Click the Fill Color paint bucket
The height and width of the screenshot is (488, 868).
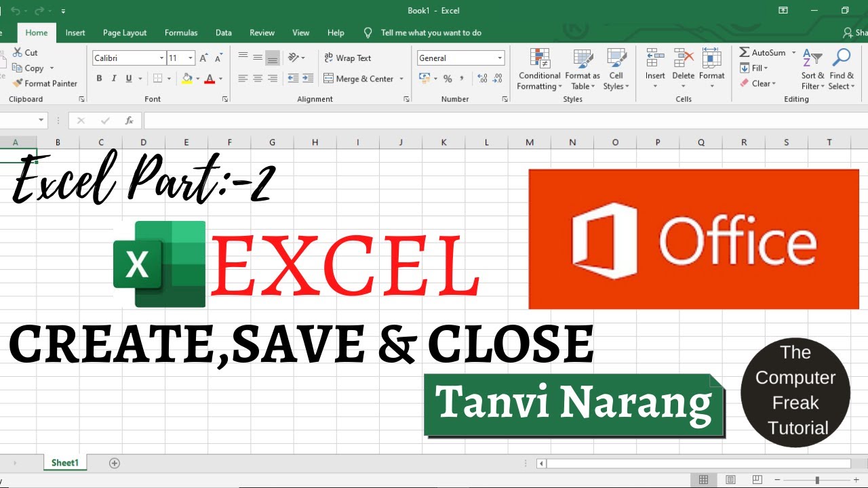187,79
